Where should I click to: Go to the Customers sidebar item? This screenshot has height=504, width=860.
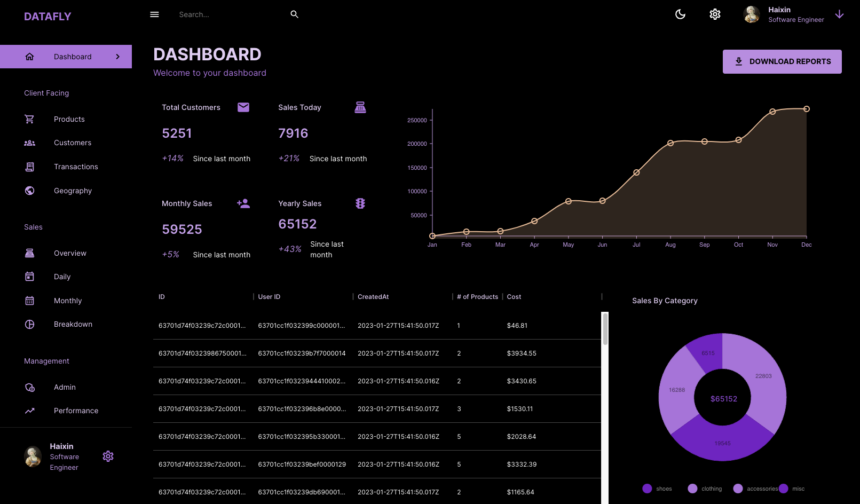tap(73, 143)
